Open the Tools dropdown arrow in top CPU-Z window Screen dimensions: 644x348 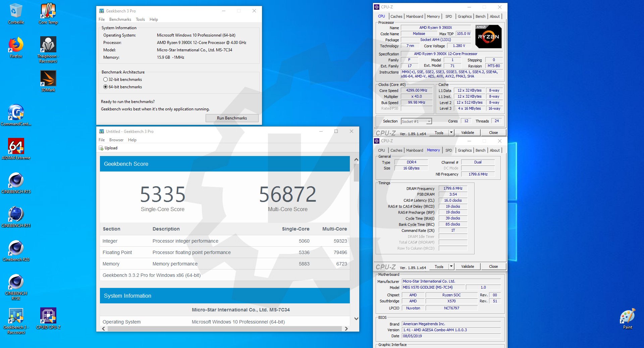(x=451, y=133)
